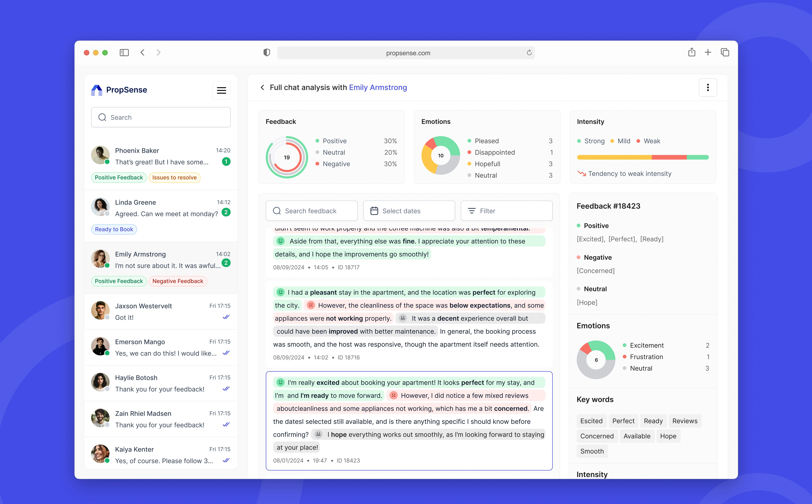Open the three-dot options menu

click(x=708, y=87)
